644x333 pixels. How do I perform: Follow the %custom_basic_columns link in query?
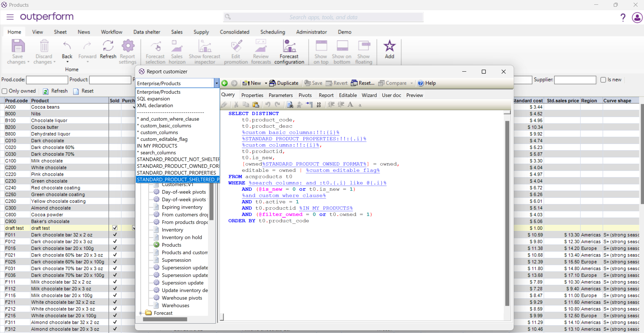pyautogui.click(x=291, y=133)
